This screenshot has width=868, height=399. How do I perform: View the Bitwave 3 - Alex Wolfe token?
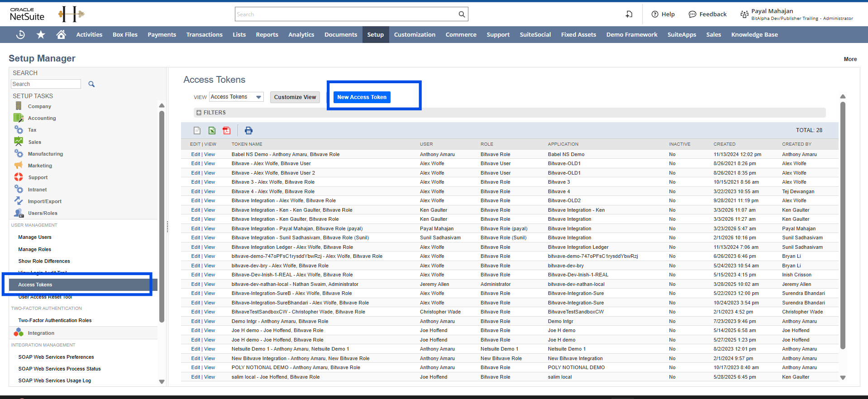[x=210, y=182]
